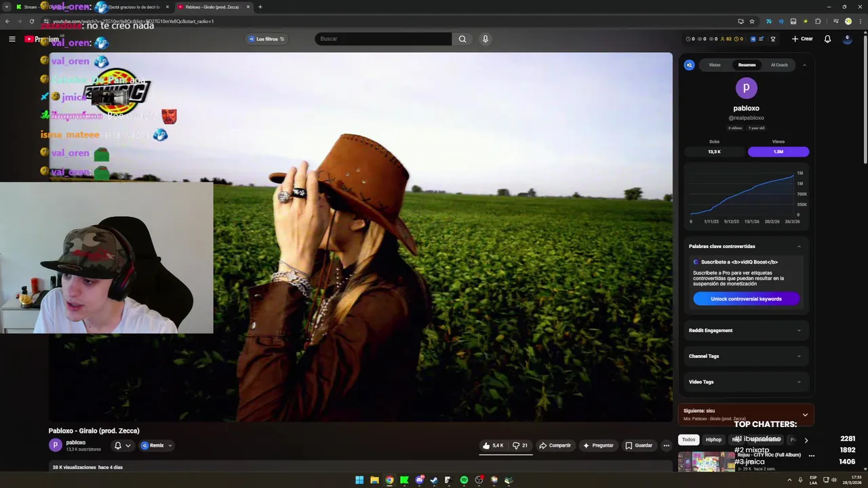Click the browser address bar URL

(133, 21)
